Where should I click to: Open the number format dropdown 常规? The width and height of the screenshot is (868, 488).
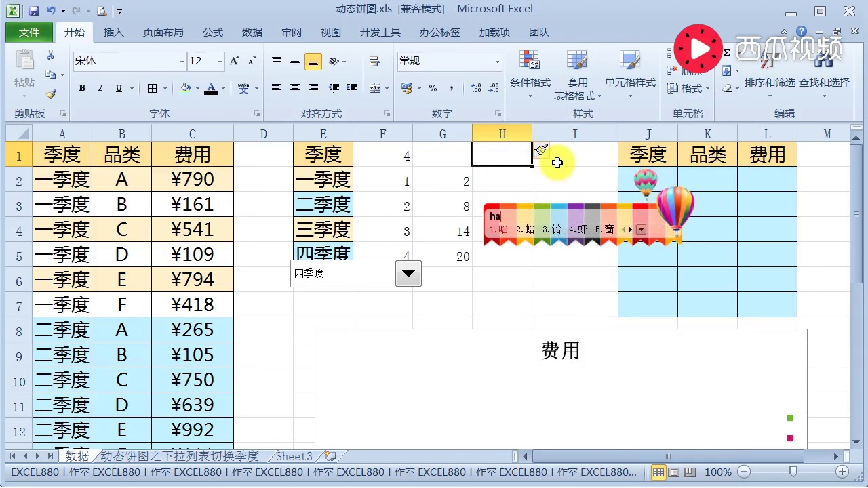point(497,62)
